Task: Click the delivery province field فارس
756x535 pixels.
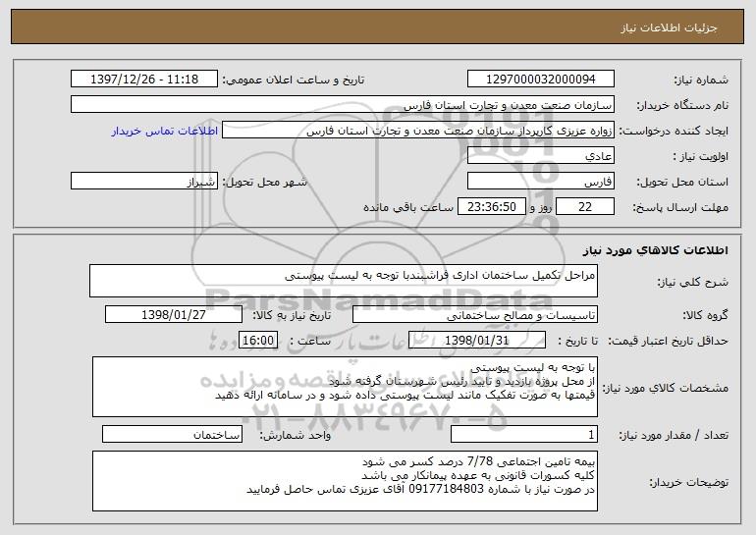Action: [x=540, y=182]
